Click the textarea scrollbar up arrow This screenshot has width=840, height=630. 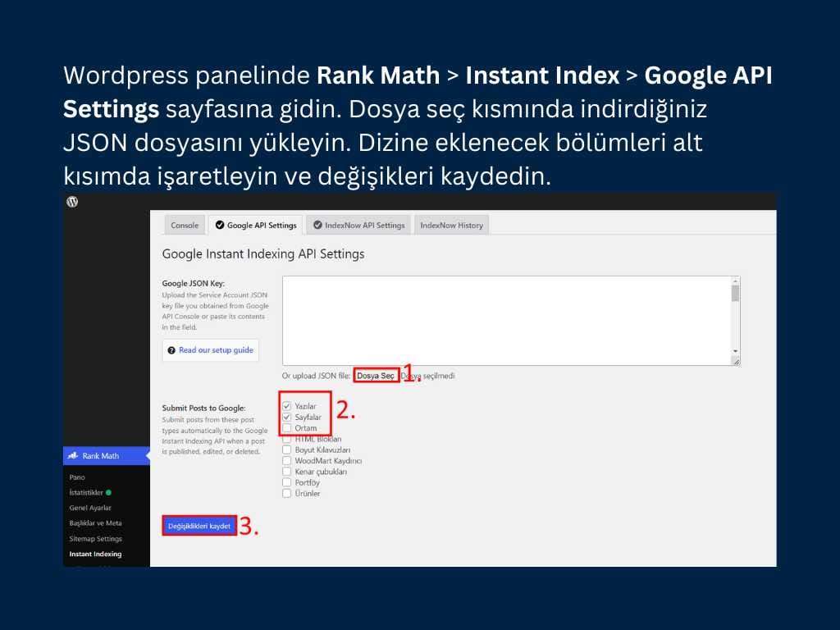click(736, 281)
